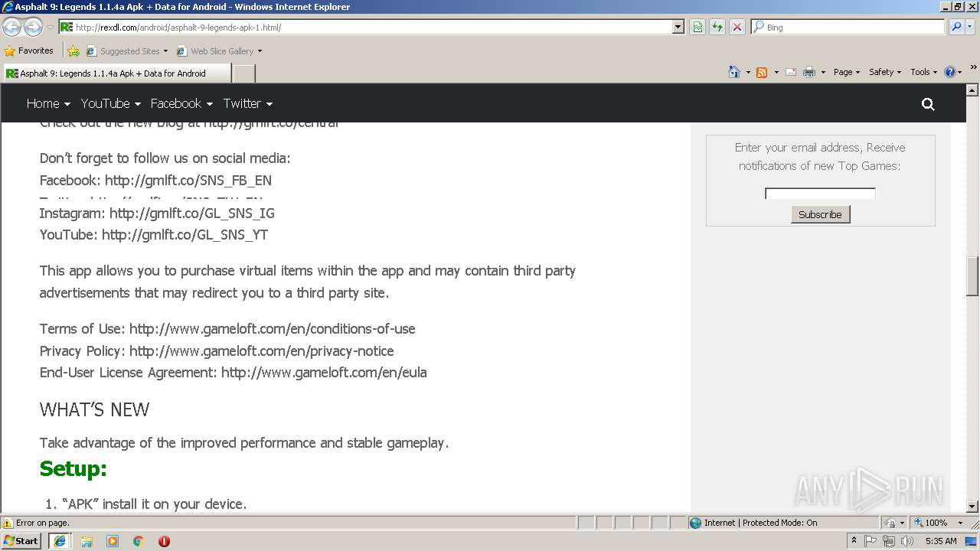Expand the Home site menu
This screenshot has width=980, height=551.
tap(48, 103)
